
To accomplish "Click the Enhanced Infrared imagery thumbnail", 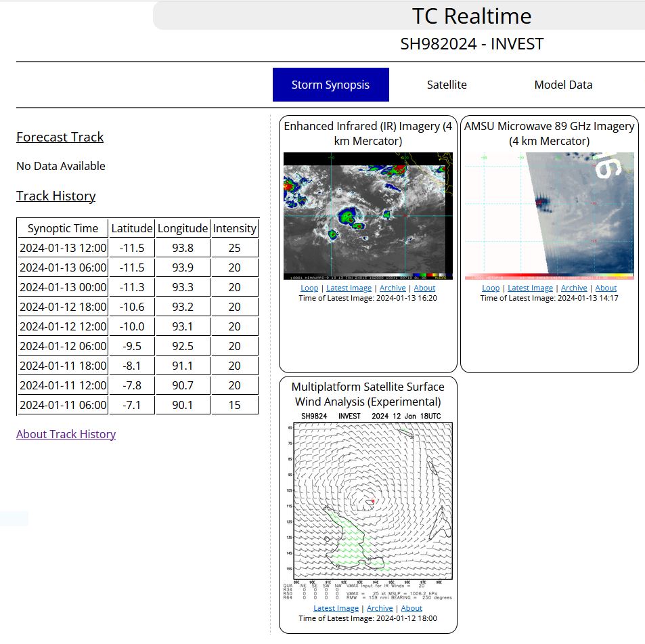I will click(x=368, y=216).
